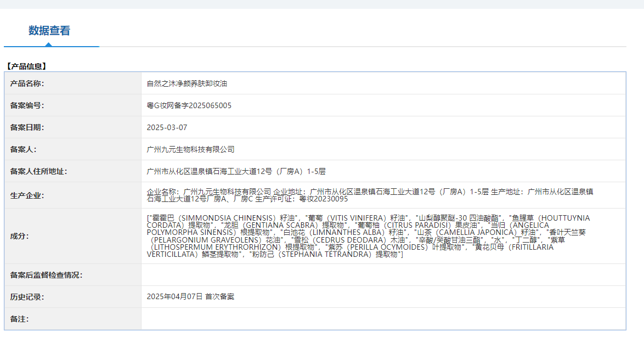Viewport: 644px width, 337px height.
Task: Click blue 广州 link in 备案人住所地址 row
Action: [x=154, y=171]
